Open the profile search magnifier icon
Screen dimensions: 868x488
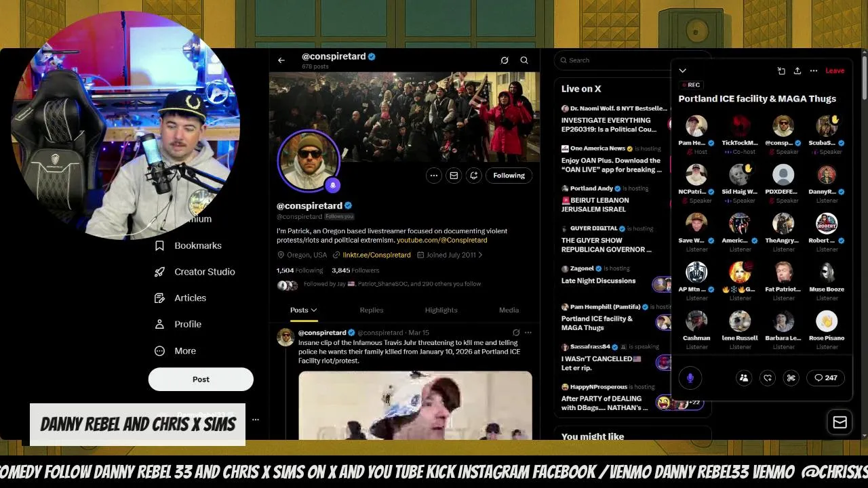click(524, 60)
